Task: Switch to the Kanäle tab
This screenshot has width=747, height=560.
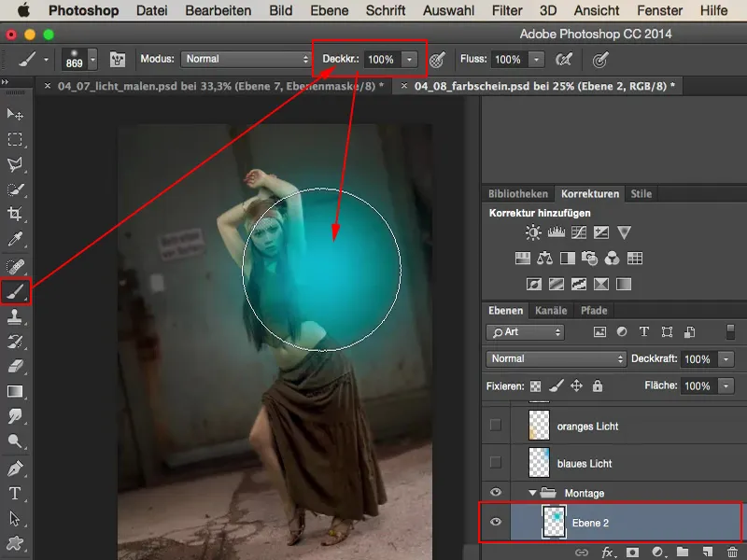Action: [x=551, y=311]
